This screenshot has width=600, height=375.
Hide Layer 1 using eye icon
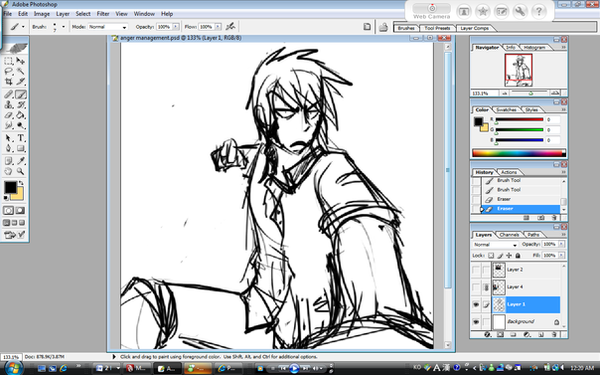(x=476, y=305)
